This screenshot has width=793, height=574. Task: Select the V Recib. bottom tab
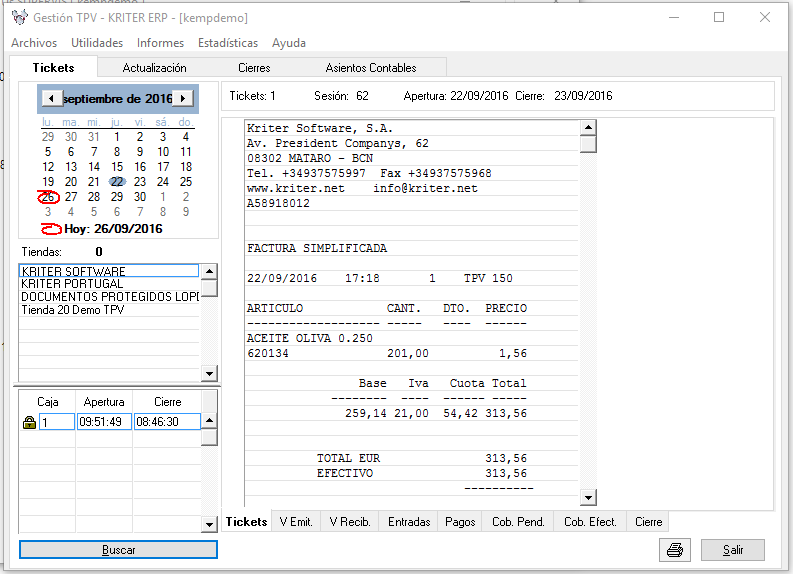(350, 522)
